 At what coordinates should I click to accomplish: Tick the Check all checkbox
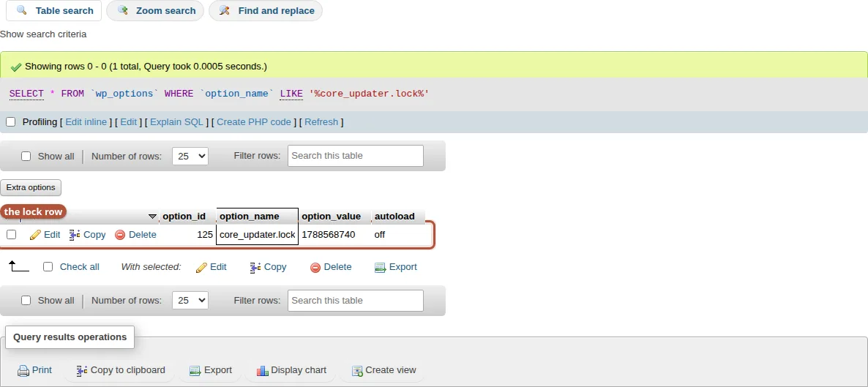point(48,267)
